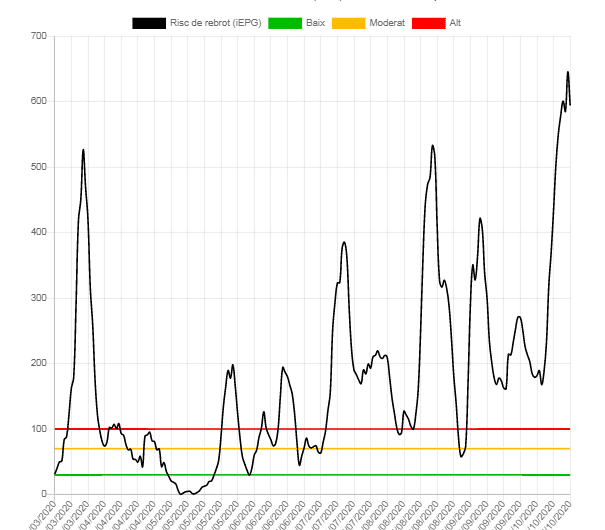
Task: Click the July peak near 385 on the curve
Action: click(344, 242)
